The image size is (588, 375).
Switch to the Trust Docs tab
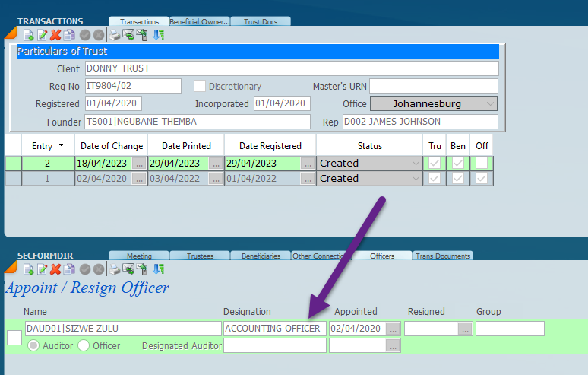(x=260, y=21)
